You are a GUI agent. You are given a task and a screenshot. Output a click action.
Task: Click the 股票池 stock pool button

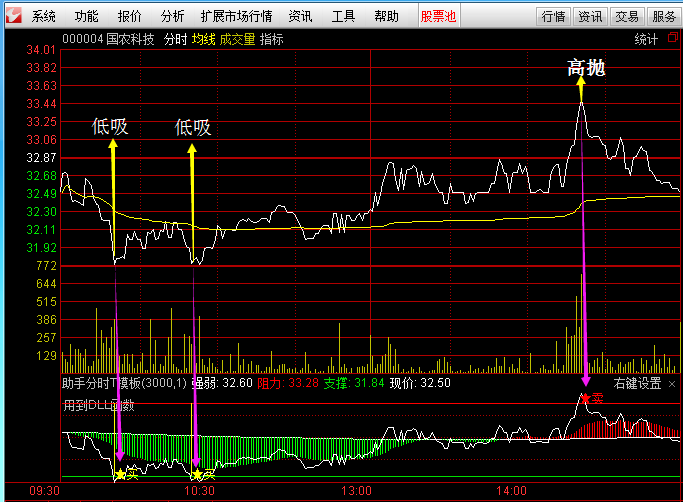438,16
